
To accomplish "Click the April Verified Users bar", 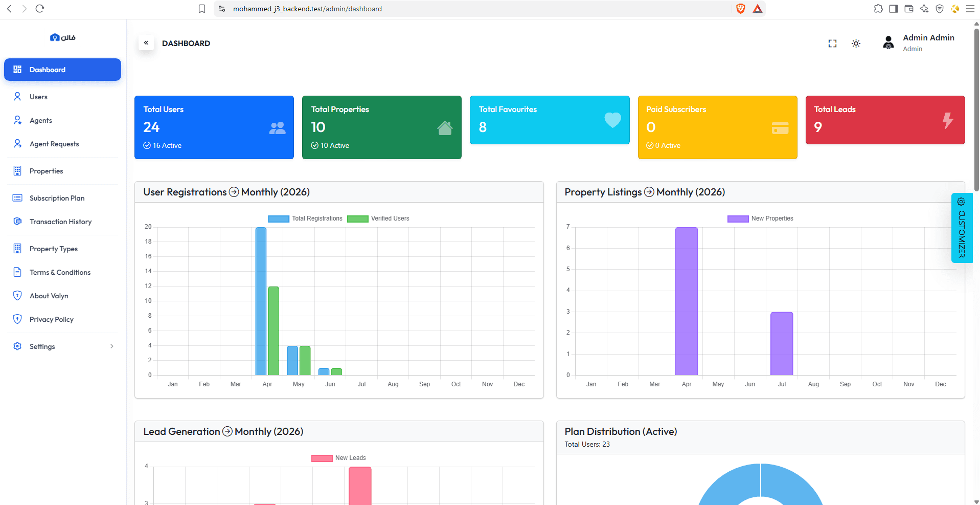I will (274, 331).
